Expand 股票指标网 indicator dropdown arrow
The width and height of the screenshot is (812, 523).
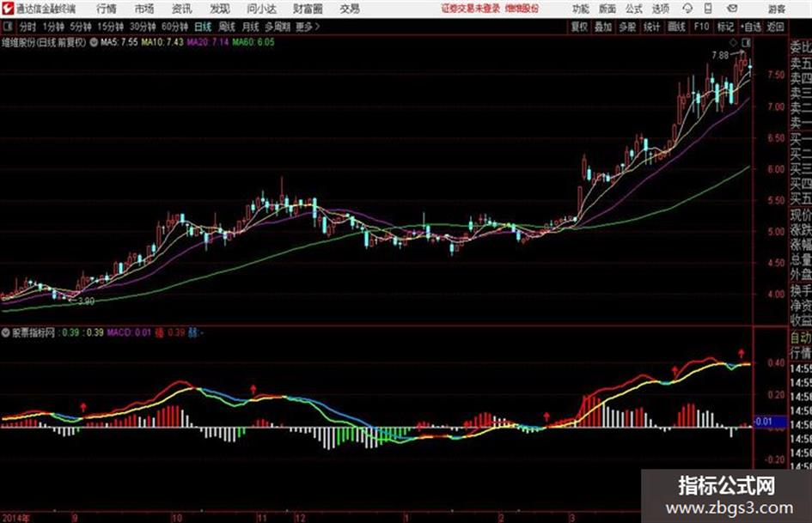tap(6, 332)
